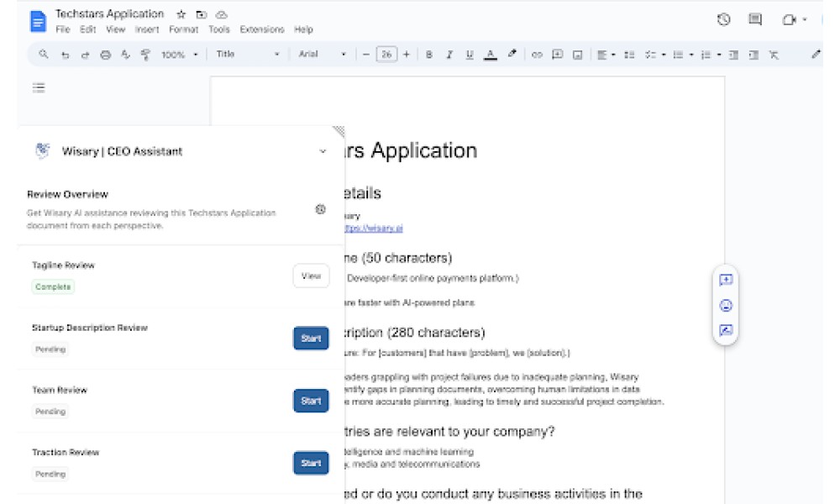The height and width of the screenshot is (504, 840).
Task: Toggle the checklist format
Action: click(650, 55)
